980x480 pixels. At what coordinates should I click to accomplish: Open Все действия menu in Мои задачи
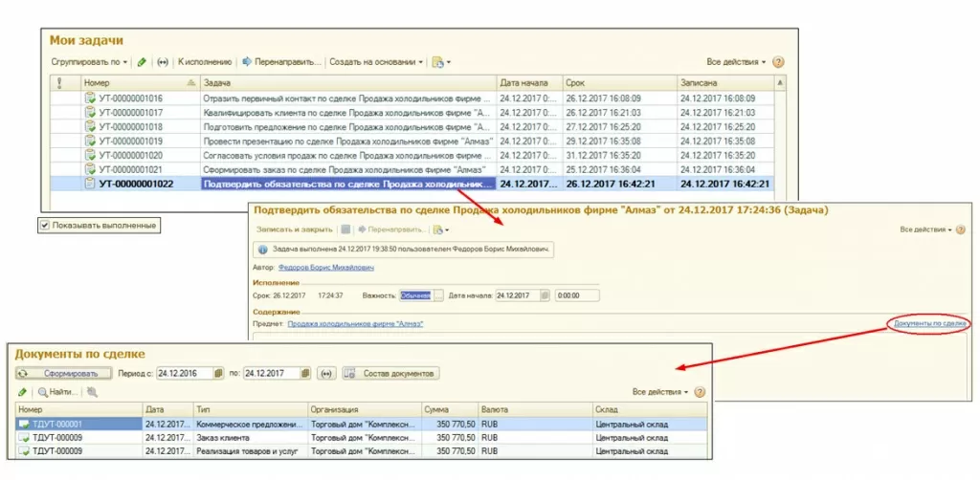click(735, 62)
